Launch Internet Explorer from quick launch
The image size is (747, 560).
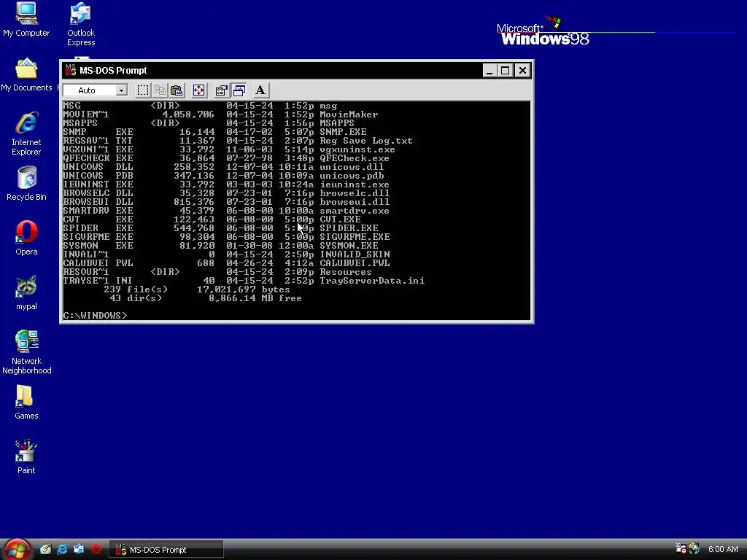62,550
